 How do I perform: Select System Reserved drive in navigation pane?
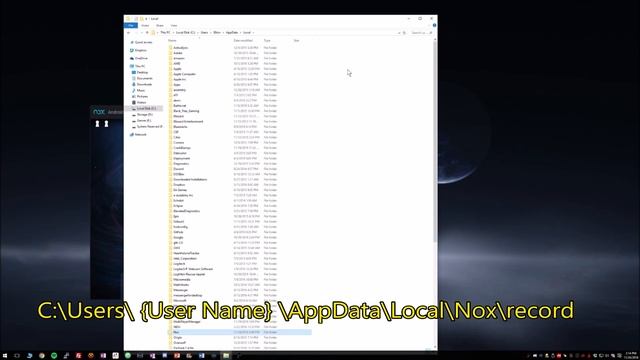click(x=149, y=127)
